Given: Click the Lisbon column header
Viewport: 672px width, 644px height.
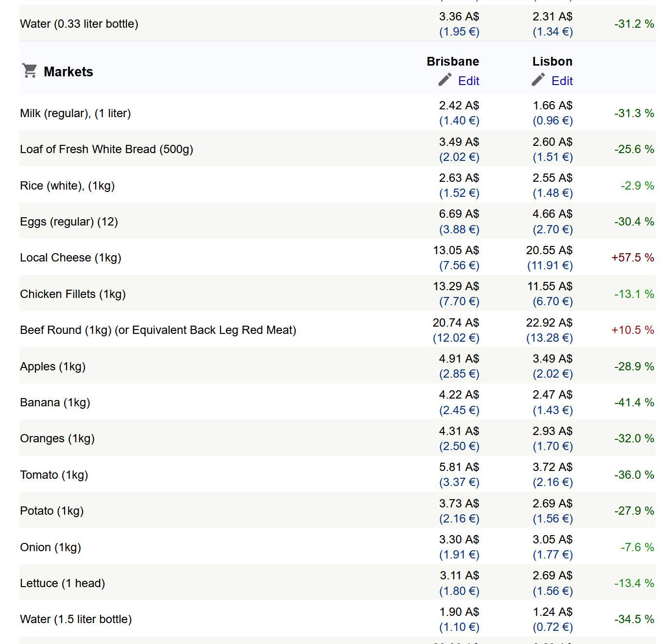Looking at the screenshot, I should click(552, 61).
